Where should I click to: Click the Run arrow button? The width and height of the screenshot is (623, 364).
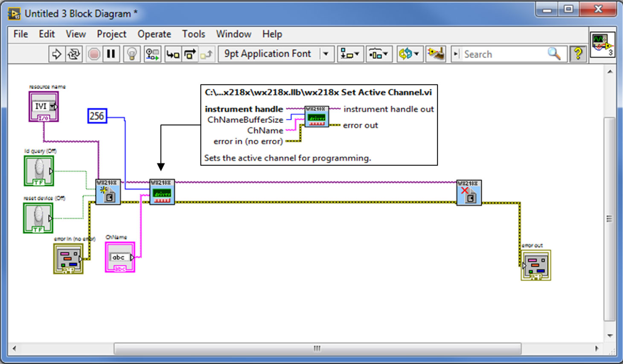[x=56, y=54]
